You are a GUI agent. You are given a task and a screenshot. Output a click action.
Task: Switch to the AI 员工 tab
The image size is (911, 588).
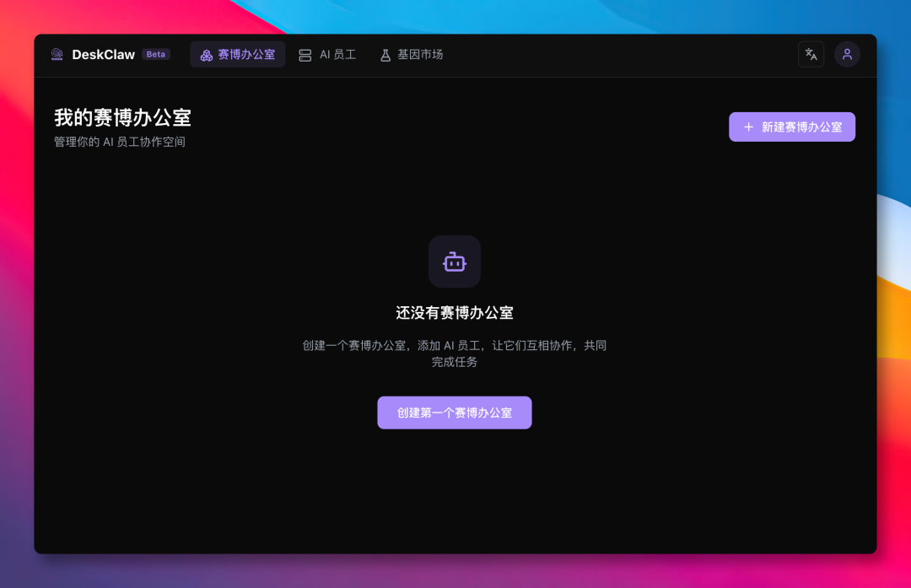pyautogui.click(x=328, y=54)
